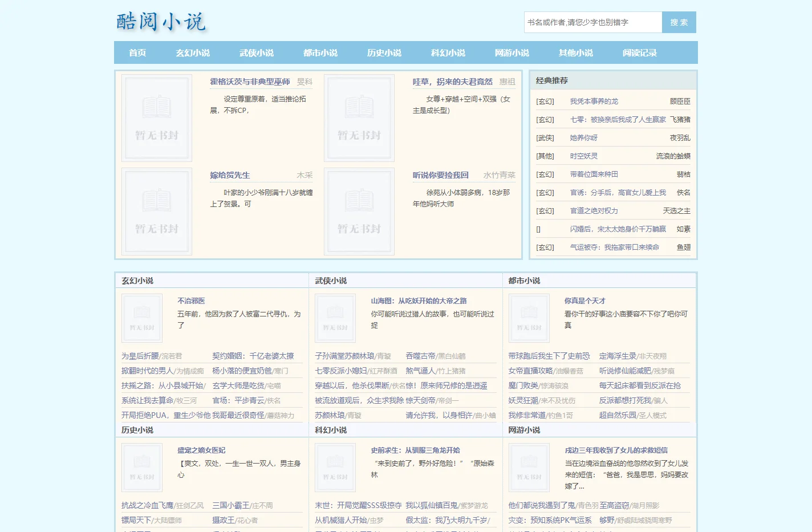The image size is (812, 532).
Task: Open the 戍边三年我收到了女儿的求救短信 link
Action: tap(616, 450)
